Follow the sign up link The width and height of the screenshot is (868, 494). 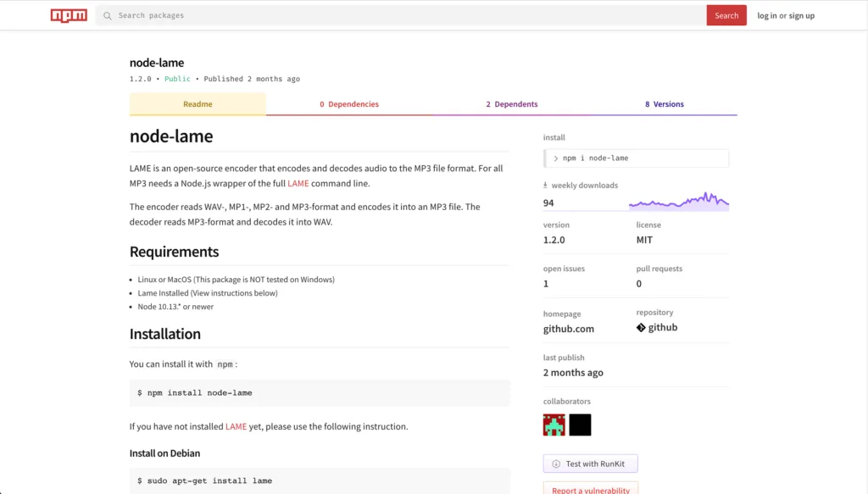[x=802, y=15]
